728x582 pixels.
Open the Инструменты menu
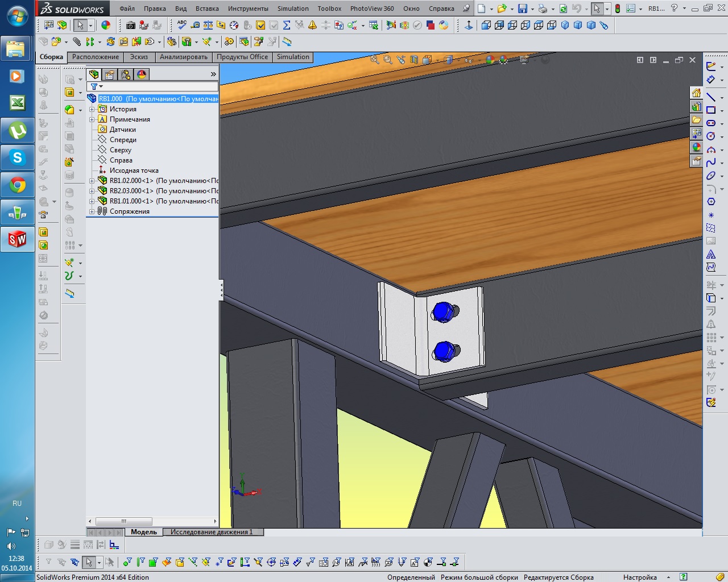coord(248,9)
